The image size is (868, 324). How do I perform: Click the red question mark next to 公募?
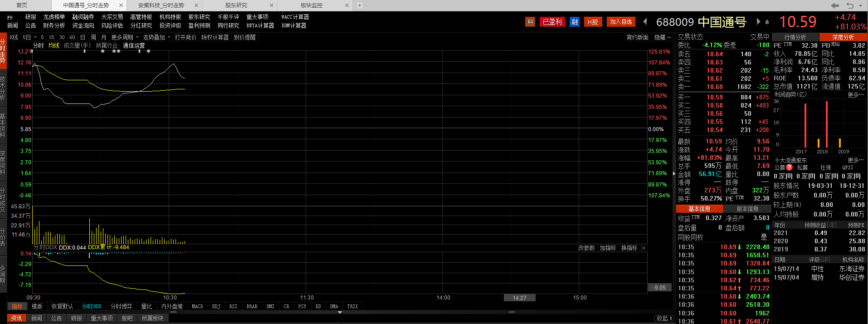(x=790, y=167)
